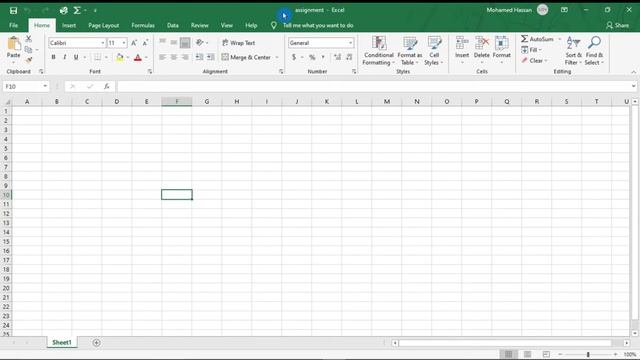Toggle Bottom Align
640x360 pixels.
click(x=185, y=42)
